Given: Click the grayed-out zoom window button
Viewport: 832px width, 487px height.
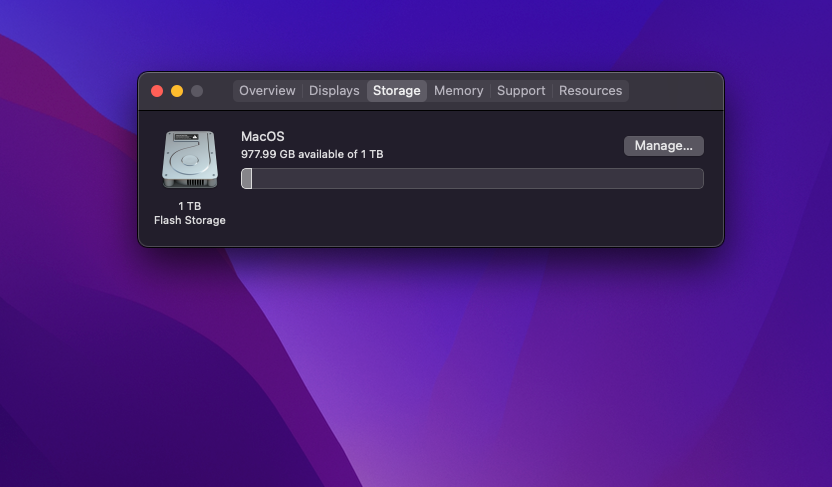Looking at the screenshot, I should coord(197,91).
